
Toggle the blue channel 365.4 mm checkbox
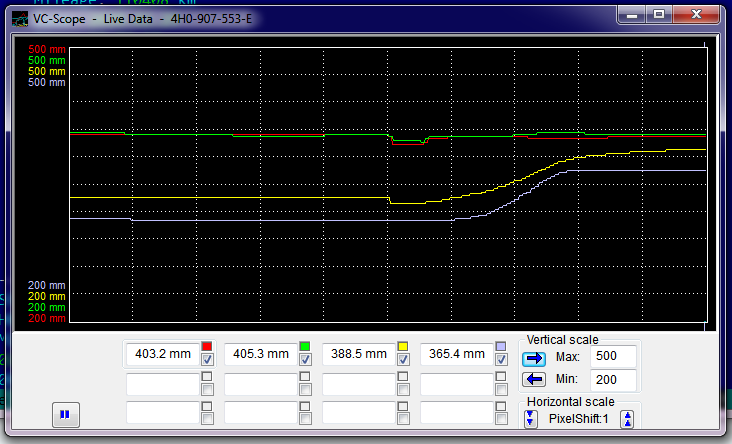coord(501,360)
